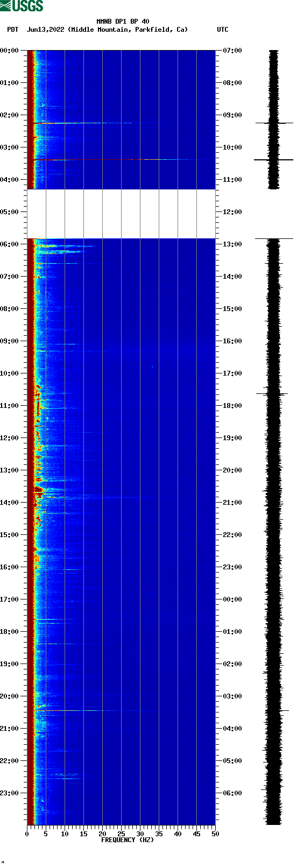Click the 13:00 UTC axis label
Image resolution: width=297 pixels, height=868 pixels.
pos(232,244)
